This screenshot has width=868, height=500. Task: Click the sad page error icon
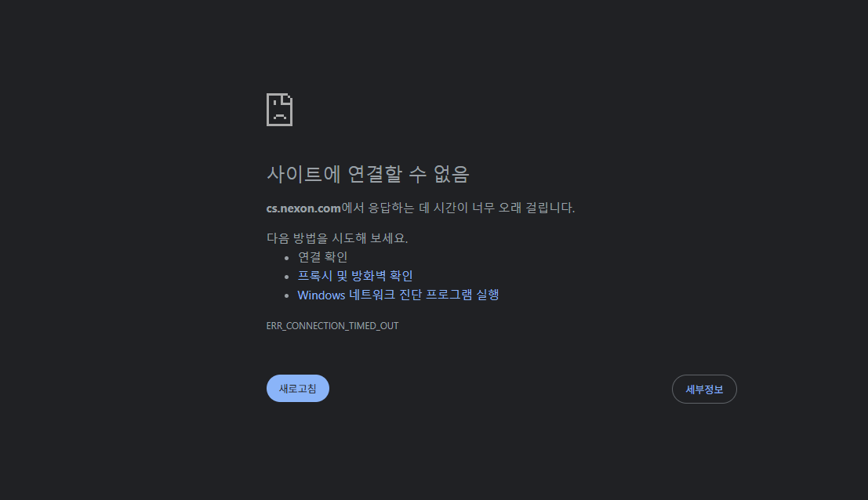pos(280,110)
